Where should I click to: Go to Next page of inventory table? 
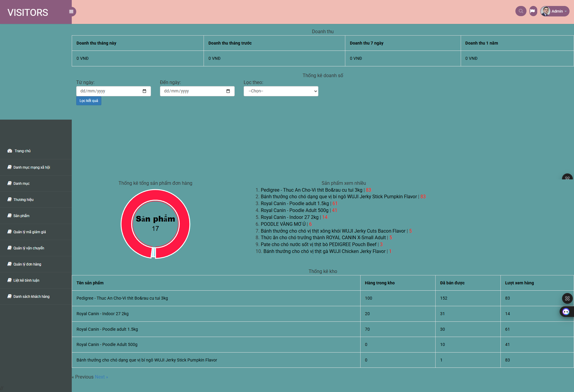[x=101, y=377]
